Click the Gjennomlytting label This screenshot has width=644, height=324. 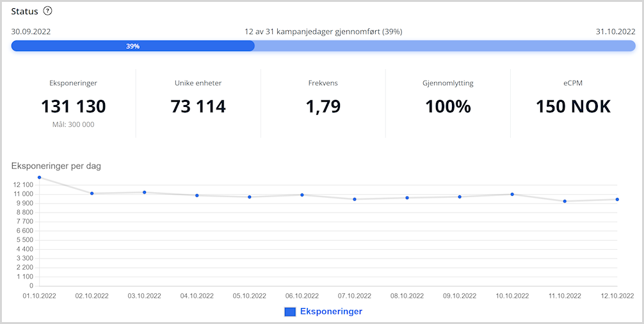pyautogui.click(x=448, y=83)
